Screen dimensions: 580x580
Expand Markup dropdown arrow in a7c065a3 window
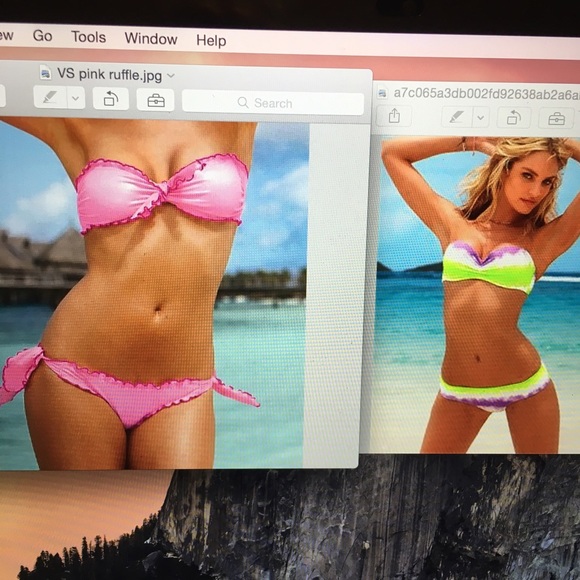pyautogui.click(x=480, y=118)
